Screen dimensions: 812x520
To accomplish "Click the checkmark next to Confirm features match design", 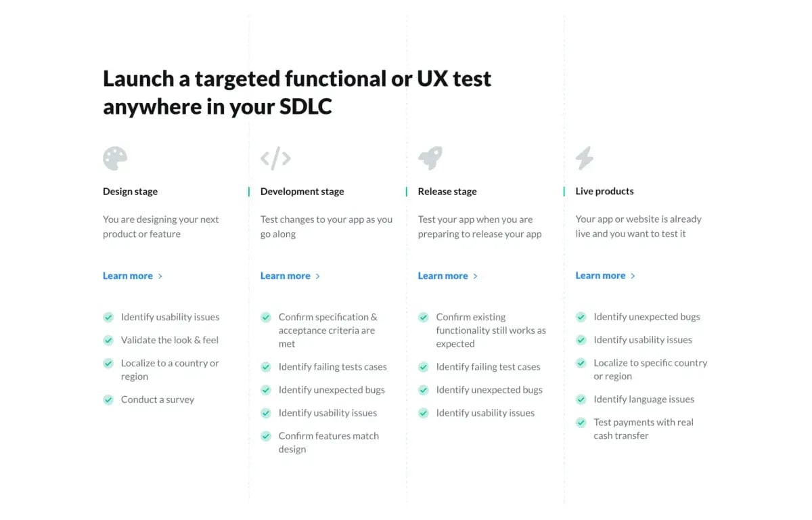I will click(x=266, y=436).
